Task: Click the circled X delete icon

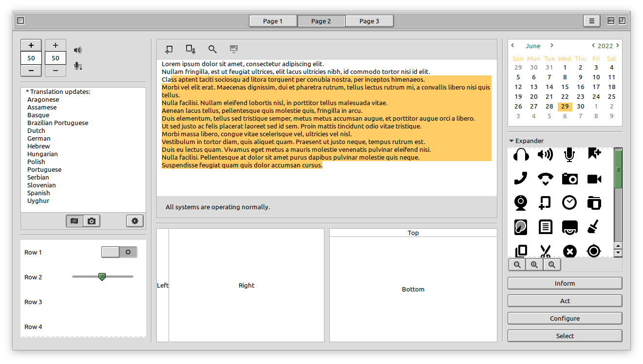Action: [569, 251]
